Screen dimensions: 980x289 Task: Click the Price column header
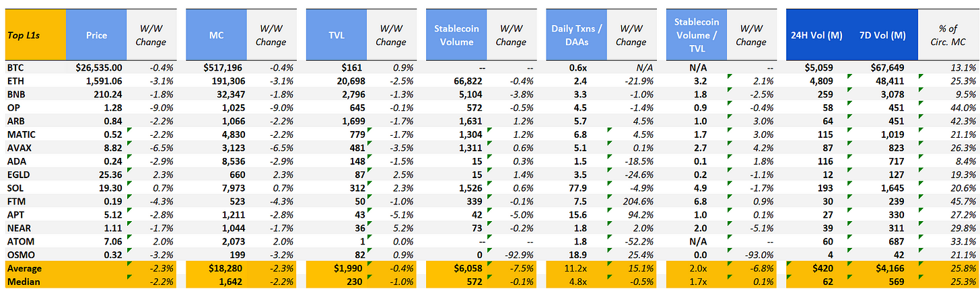tap(96, 36)
